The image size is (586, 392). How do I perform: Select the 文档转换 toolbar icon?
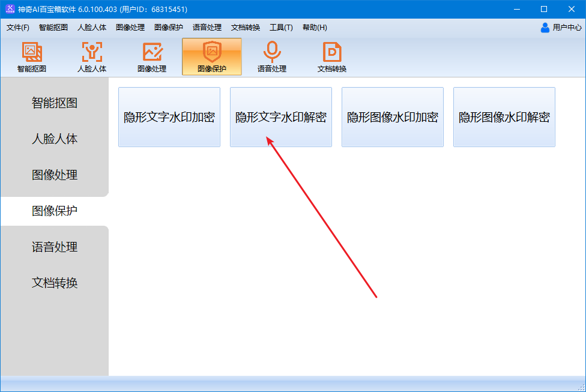(x=332, y=57)
